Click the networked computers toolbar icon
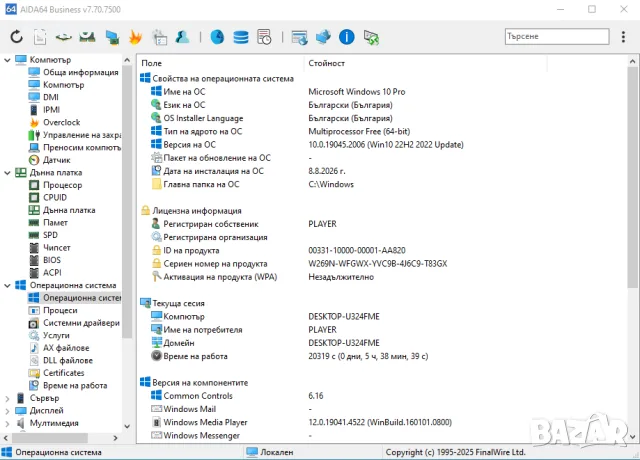640x460 pixels. [323, 37]
